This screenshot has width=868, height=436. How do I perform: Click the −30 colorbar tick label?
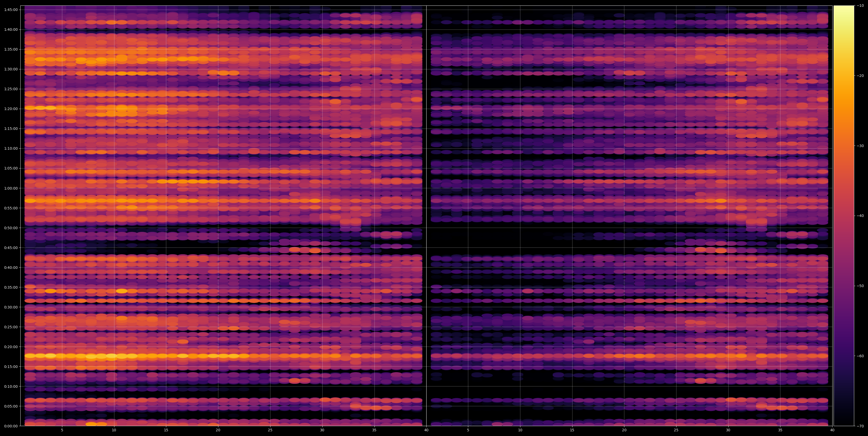[860, 146]
